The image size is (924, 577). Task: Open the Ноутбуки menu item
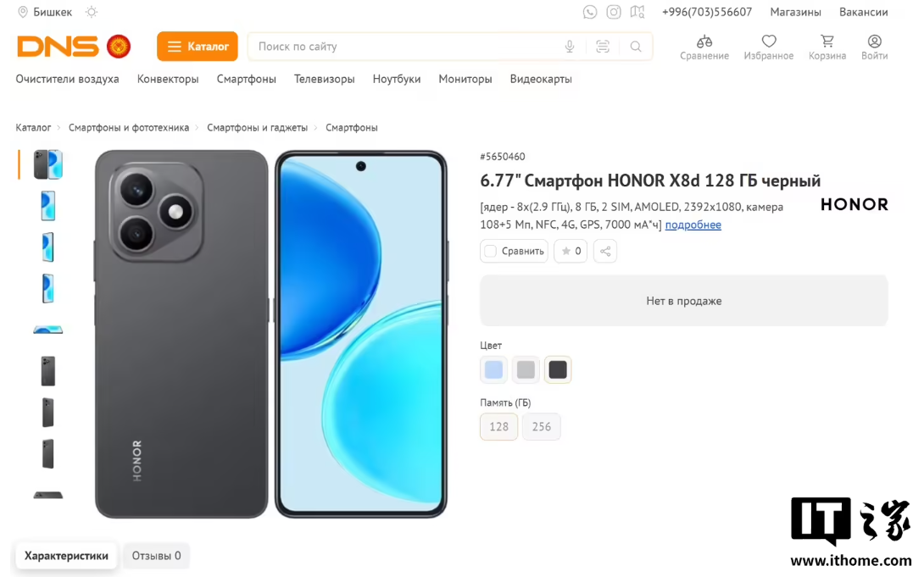397,79
